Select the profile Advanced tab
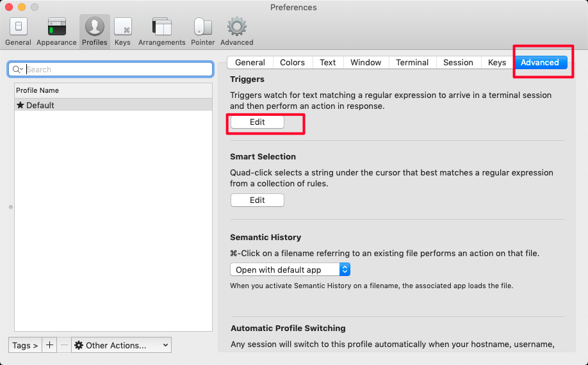The image size is (588, 365). tap(540, 63)
